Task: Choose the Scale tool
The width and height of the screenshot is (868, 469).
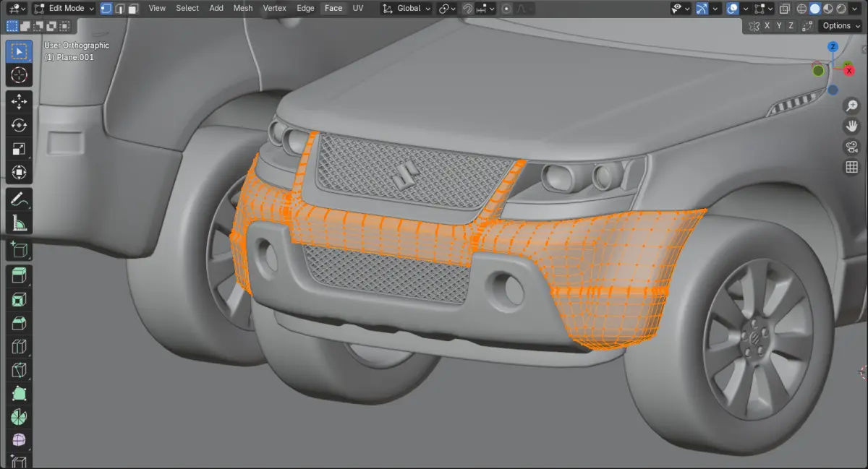Action: [x=20, y=149]
